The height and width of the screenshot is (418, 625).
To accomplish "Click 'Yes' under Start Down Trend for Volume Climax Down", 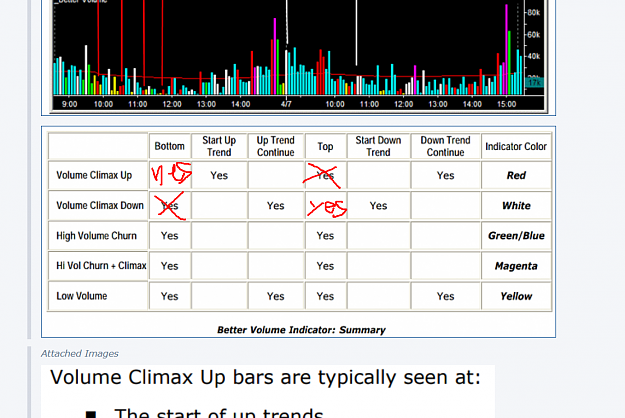I will 378,206.
